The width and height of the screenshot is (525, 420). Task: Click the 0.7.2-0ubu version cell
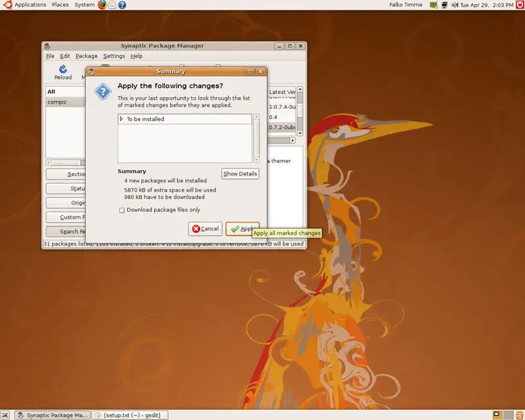click(282, 127)
